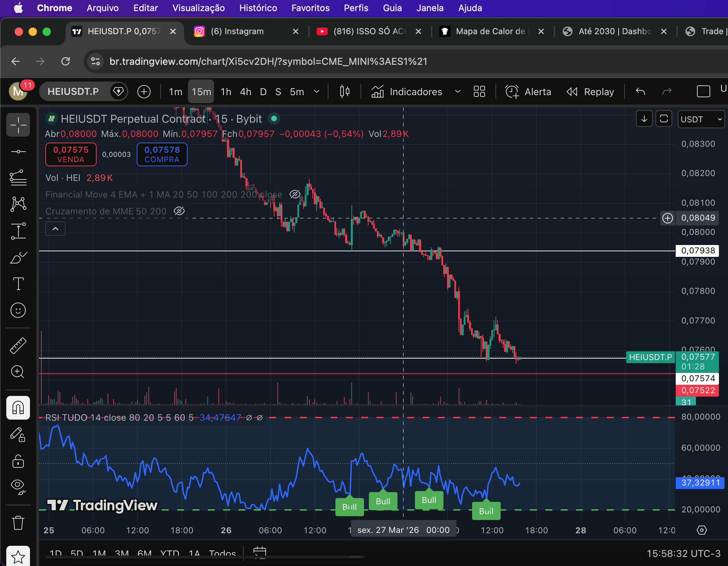
Task: Open the layout setup grid icon
Action: point(479,92)
